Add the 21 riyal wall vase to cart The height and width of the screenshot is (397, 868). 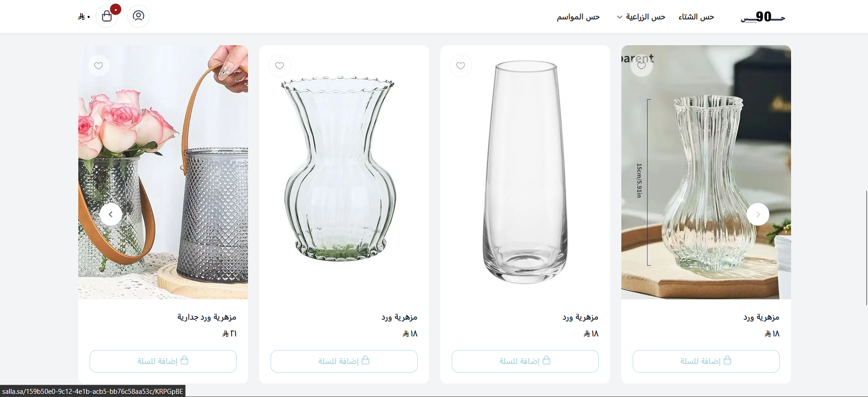[163, 361]
